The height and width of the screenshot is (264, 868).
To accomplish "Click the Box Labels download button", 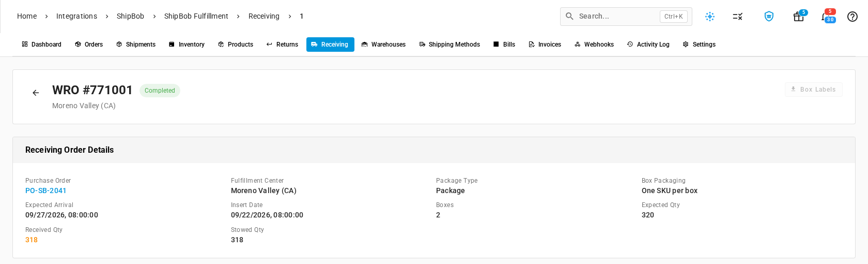I will pos(814,90).
